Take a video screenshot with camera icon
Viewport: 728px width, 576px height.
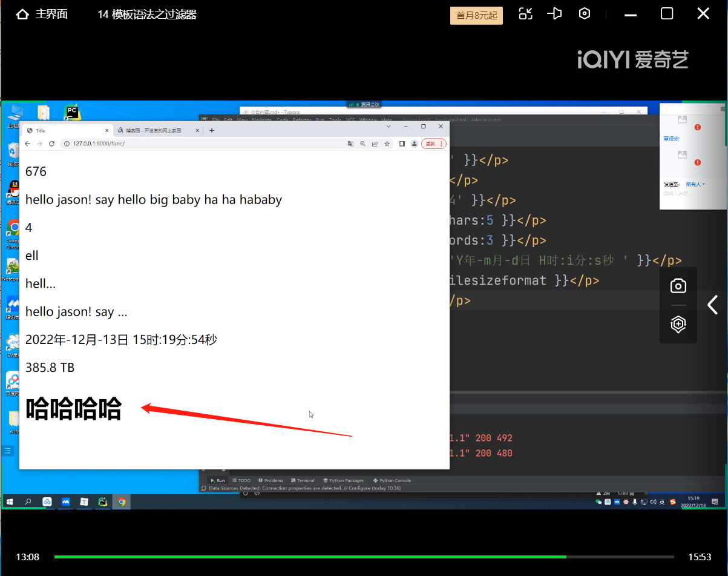pos(678,286)
